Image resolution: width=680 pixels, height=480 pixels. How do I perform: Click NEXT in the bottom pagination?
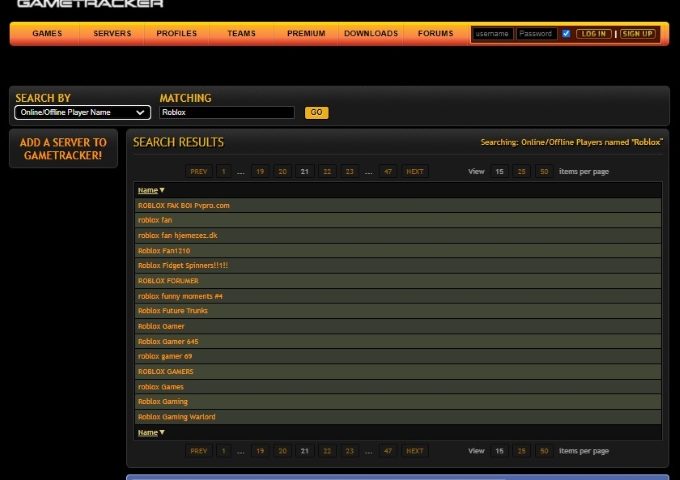(415, 451)
